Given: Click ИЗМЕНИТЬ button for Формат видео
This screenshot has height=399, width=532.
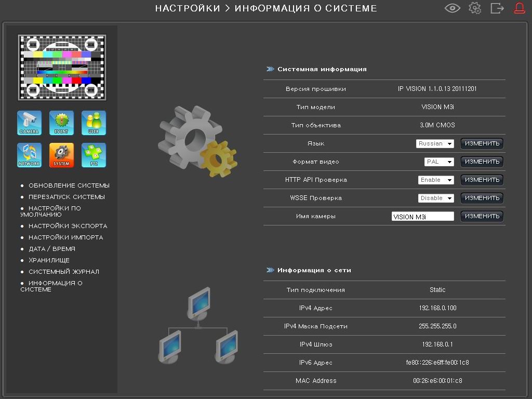Looking at the screenshot, I should click(x=482, y=162).
